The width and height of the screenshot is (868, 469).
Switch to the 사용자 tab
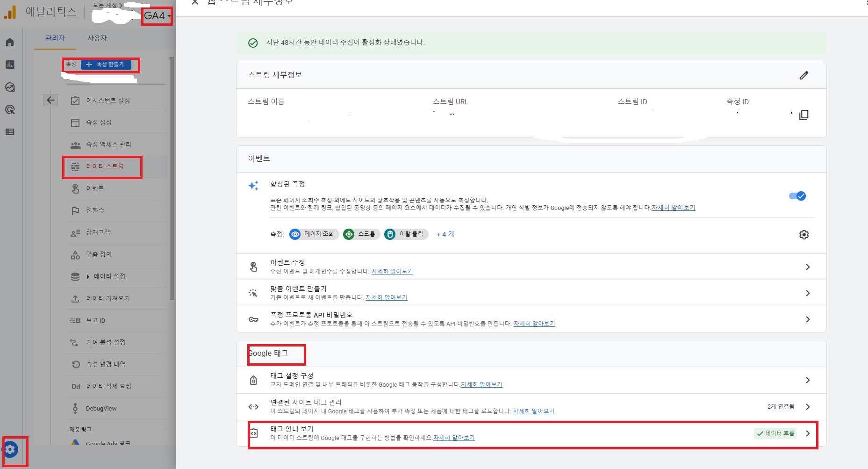96,38
